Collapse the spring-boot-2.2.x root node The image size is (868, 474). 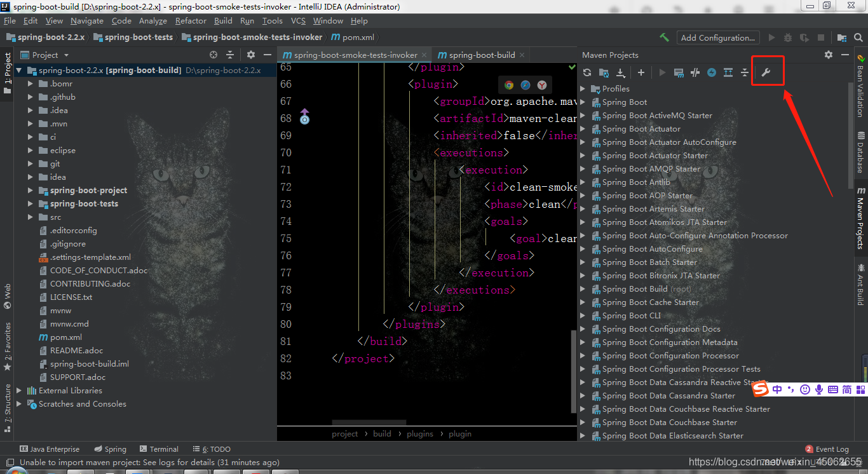point(19,71)
